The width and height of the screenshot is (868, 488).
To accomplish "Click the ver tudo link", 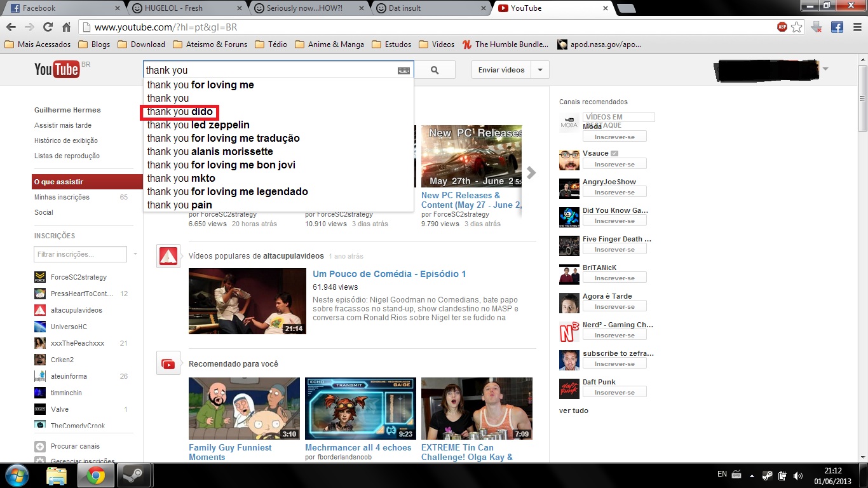I will tap(574, 410).
